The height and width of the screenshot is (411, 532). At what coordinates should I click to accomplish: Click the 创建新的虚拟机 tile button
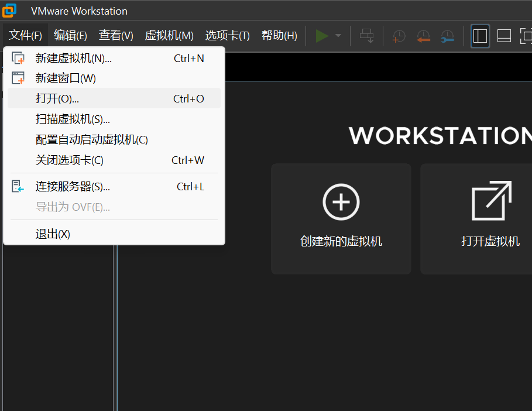pyautogui.click(x=341, y=218)
